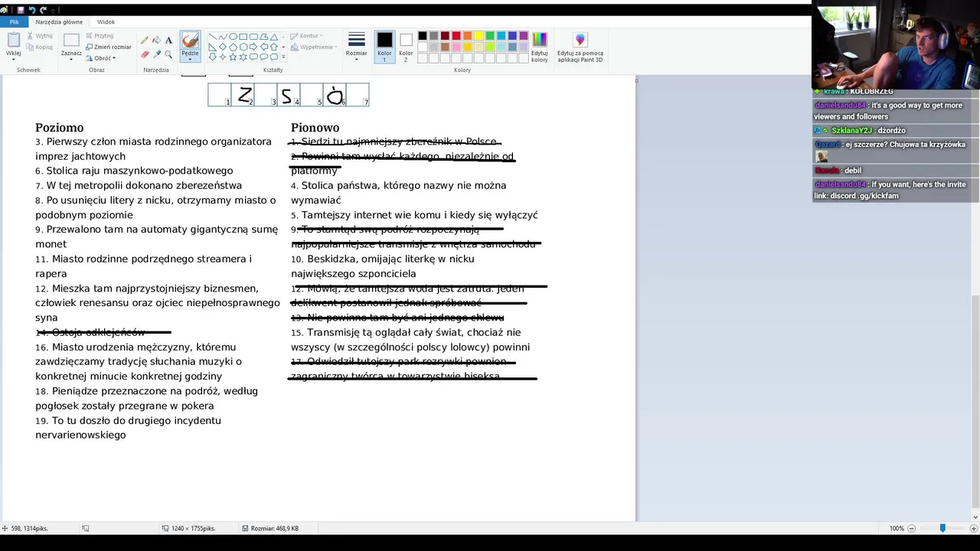Select the Text tool
Image resolution: width=980 pixels, height=551 pixels.
168,41
